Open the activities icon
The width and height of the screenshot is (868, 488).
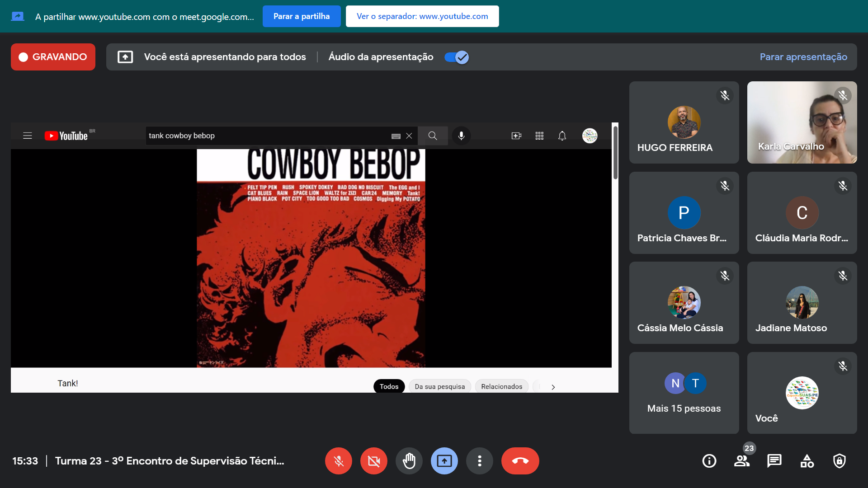[x=807, y=461]
